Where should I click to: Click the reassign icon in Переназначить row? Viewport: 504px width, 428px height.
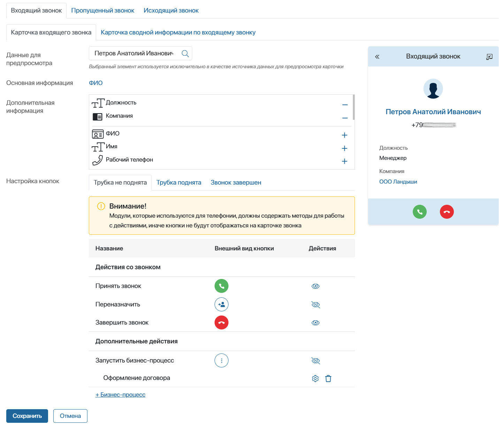click(x=222, y=304)
